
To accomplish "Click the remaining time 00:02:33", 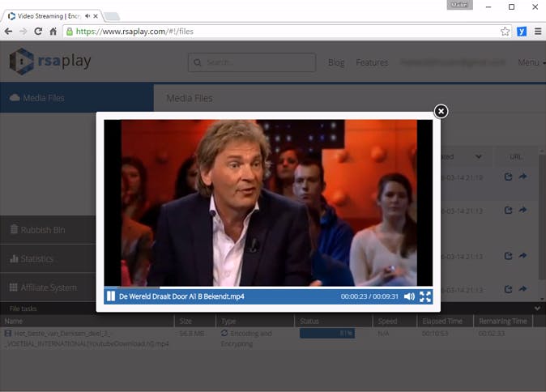I will coord(492,334).
